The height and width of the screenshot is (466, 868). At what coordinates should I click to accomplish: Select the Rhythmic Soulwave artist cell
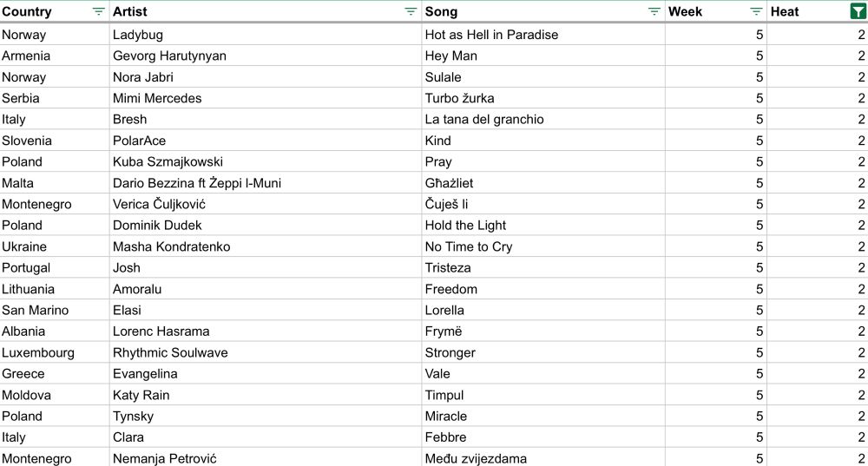pos(266,352)
